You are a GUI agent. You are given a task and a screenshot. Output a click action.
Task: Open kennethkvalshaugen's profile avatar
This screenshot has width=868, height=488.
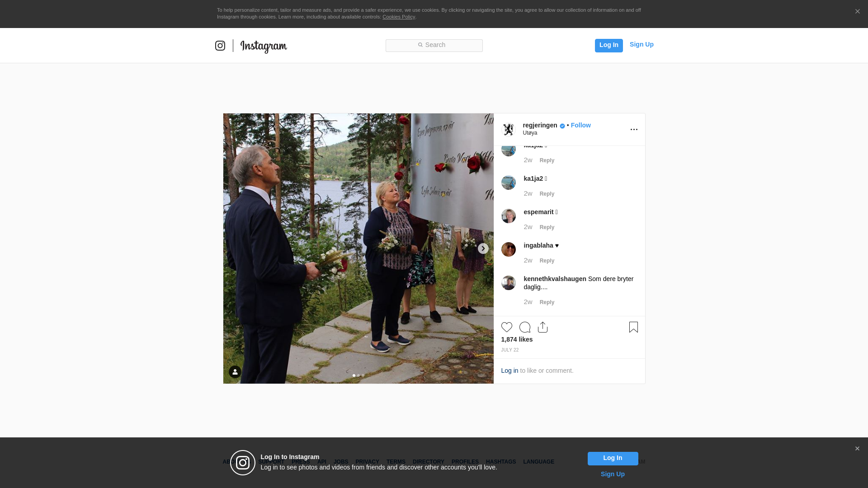coord(509,283)
